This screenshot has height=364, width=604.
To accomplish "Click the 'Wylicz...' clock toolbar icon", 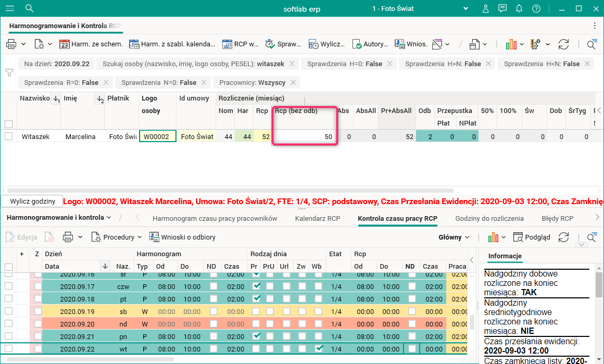I will (x=313, y=44).
